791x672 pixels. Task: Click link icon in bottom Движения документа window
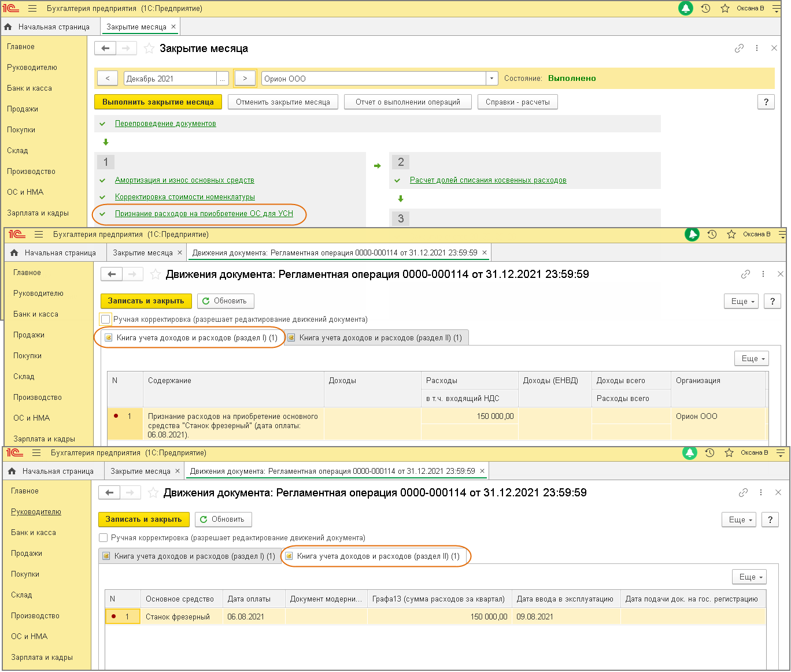[x=743, y=493]
